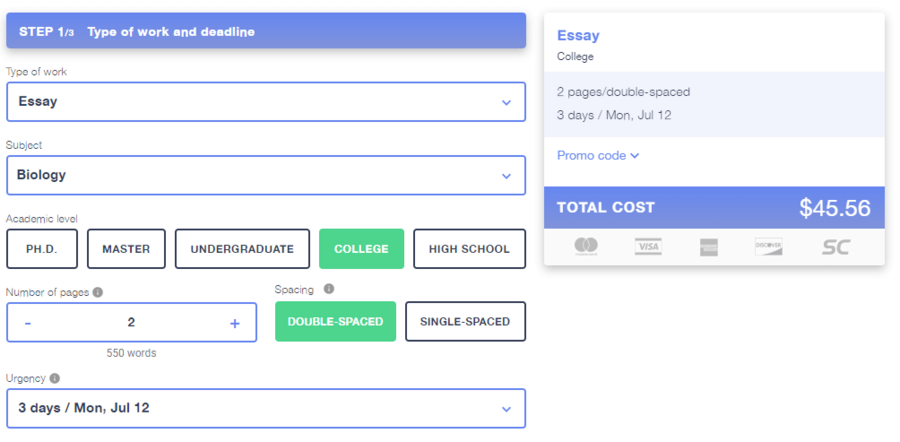Click info icon beside Number of pages
Screen dimensions: 900x442
[x=98, y=293]
